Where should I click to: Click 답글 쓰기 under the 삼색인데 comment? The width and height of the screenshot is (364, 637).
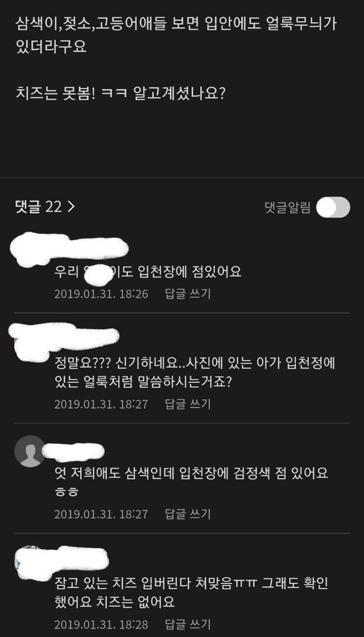pyautogui.click(x=188, y=514)
